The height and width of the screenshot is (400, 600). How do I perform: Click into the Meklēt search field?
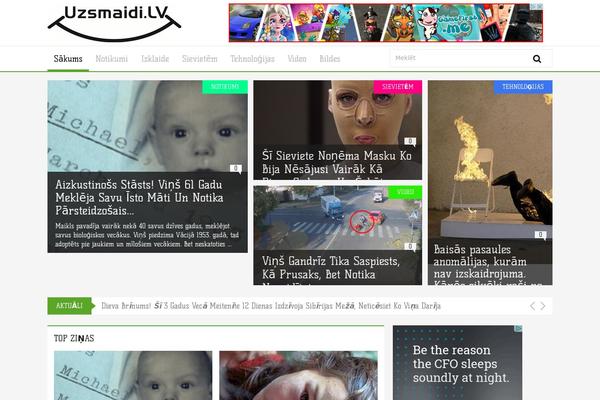(461, 58)
